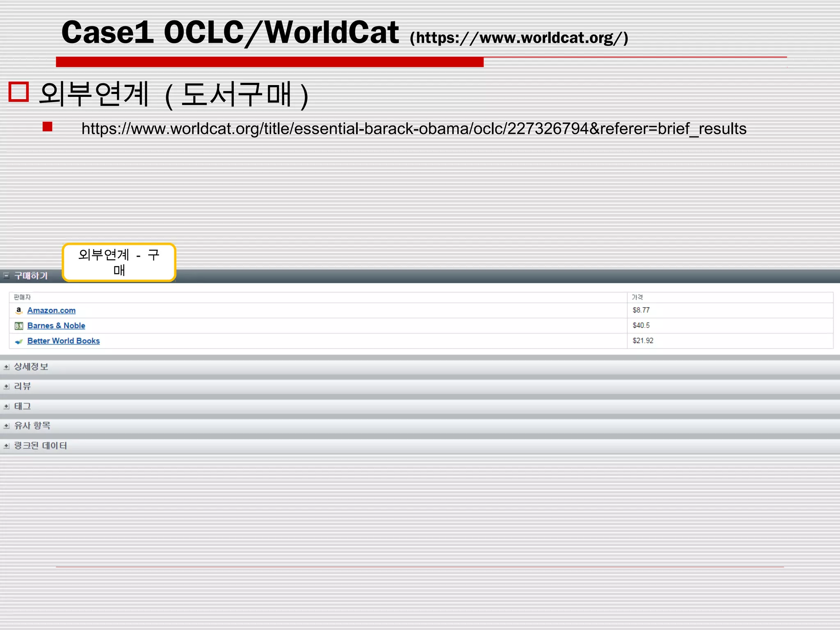The height and width of the screenshot is (630, 840).
Task: Select the $8.77 price cell
Action: point(730,310)
